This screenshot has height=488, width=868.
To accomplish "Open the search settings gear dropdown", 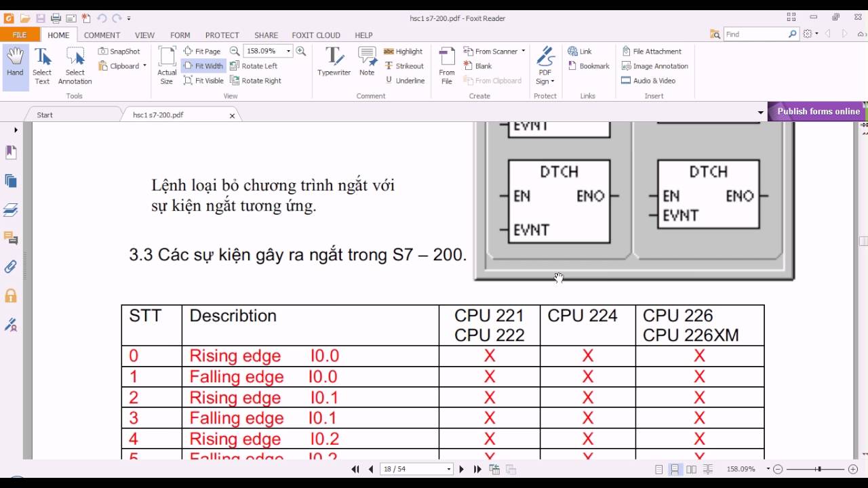I will tap(810, 34).
